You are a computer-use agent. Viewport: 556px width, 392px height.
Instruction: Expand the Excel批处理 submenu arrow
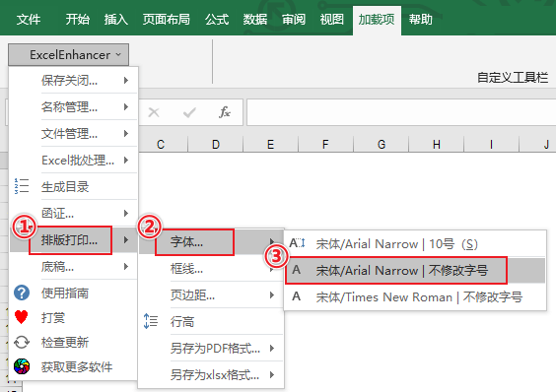[126, 160]
